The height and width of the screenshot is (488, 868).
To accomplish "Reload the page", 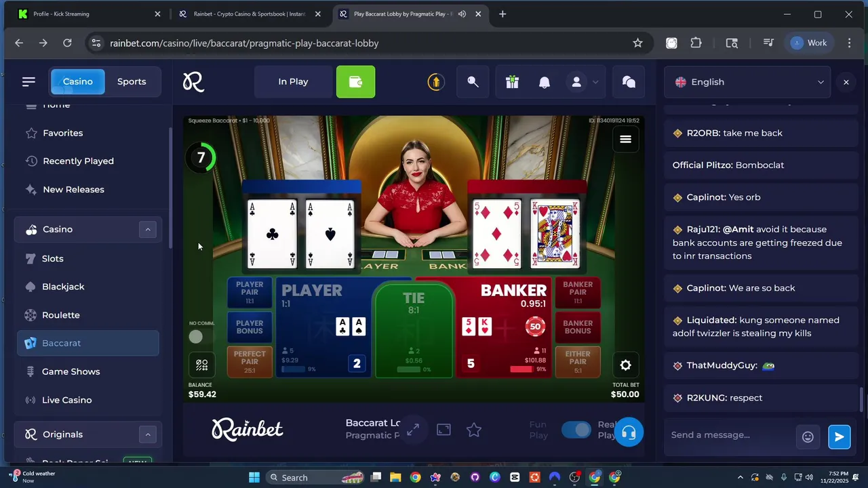I will pyautogui.click(x=67, y=43).
